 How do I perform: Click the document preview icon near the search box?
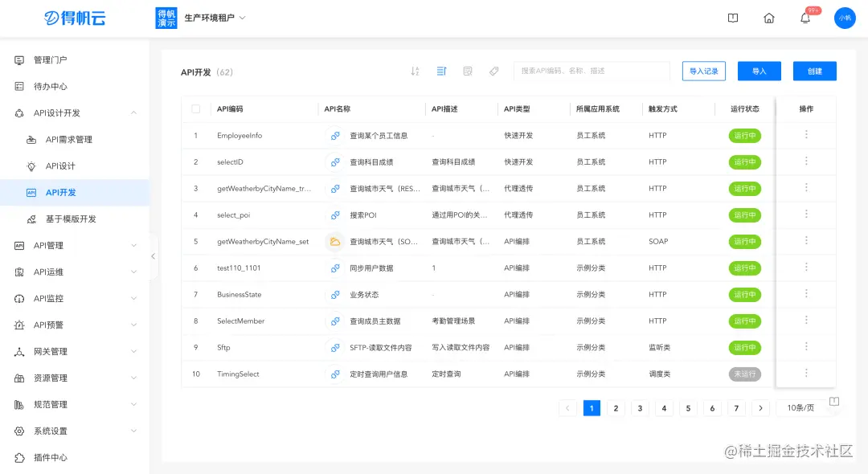point(467,71)
